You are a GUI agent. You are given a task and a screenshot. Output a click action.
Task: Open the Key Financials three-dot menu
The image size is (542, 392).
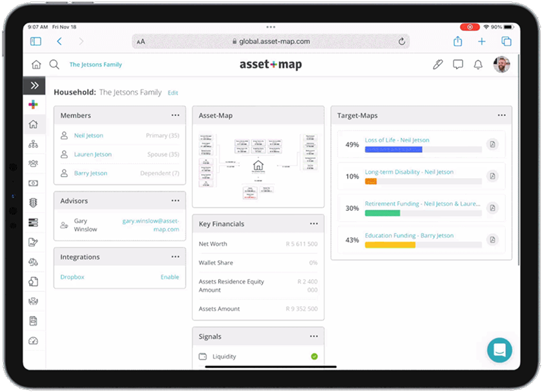coord(314,224)
